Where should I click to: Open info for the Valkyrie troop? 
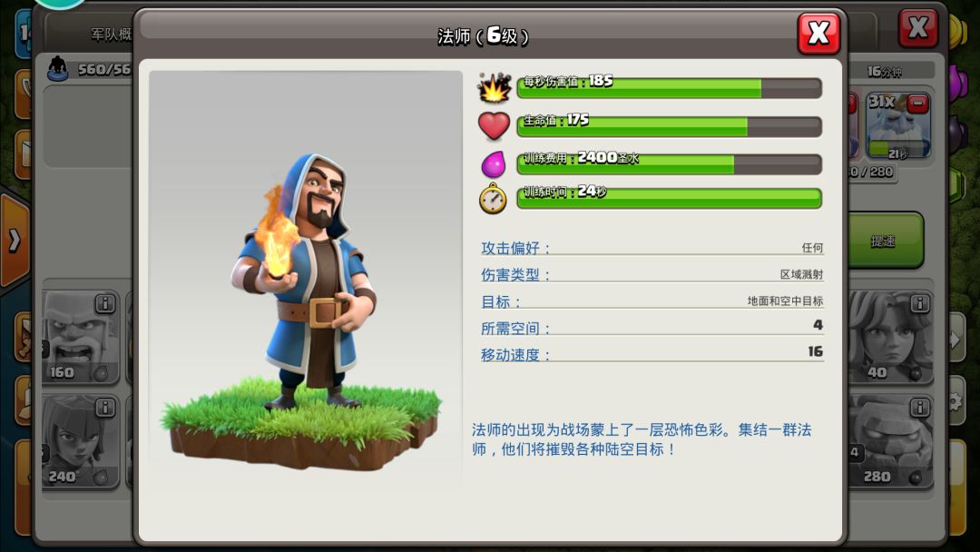[919, 304]
